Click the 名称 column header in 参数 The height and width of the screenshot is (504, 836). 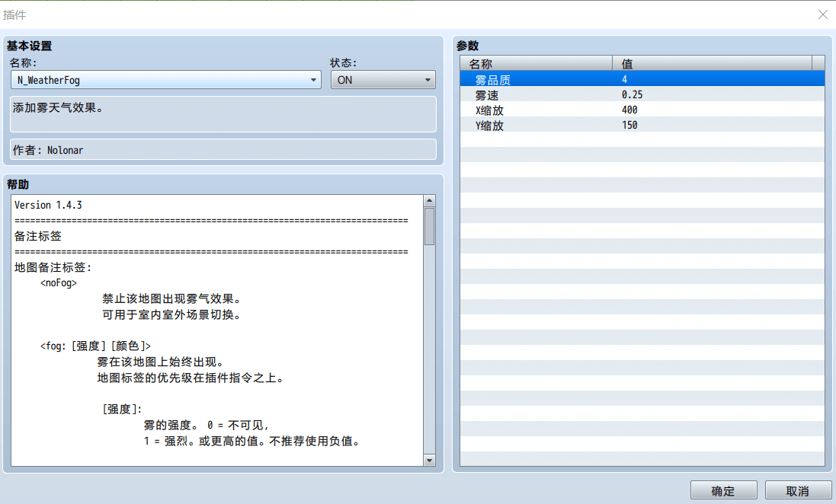coord(536,63)
